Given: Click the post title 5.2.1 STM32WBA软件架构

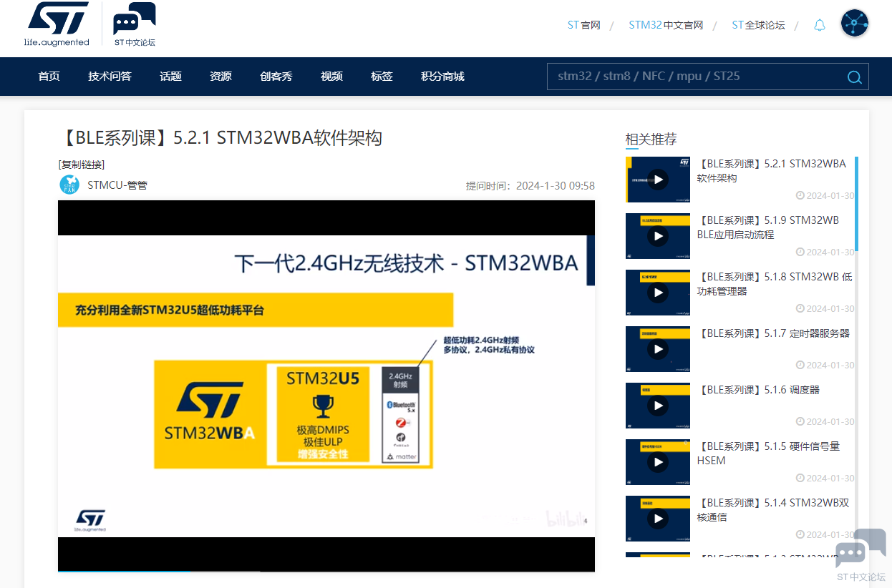Looking at the screenshot, I should point(220,137).
